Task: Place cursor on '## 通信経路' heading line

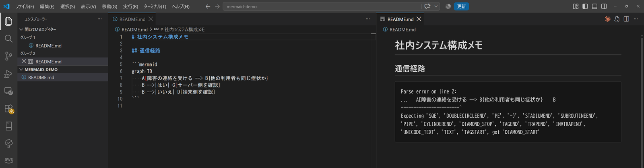Action: 146,50
